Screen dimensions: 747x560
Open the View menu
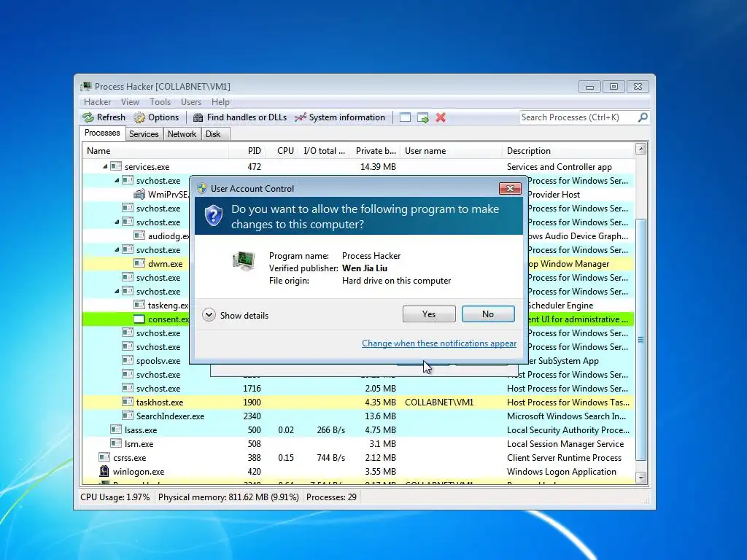tap(130, 102)
